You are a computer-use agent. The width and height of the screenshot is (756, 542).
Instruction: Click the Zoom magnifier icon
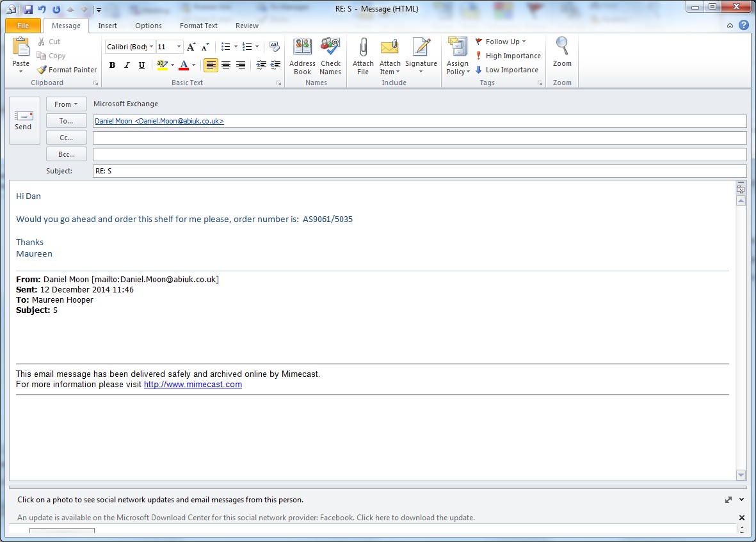tap(562, 48)
